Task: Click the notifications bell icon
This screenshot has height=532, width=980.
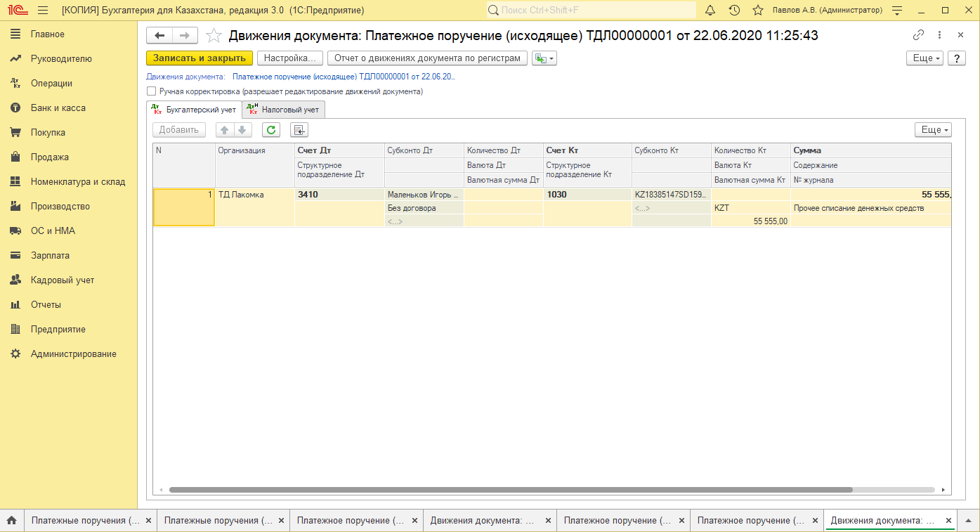Action: [x=710, y=10]
